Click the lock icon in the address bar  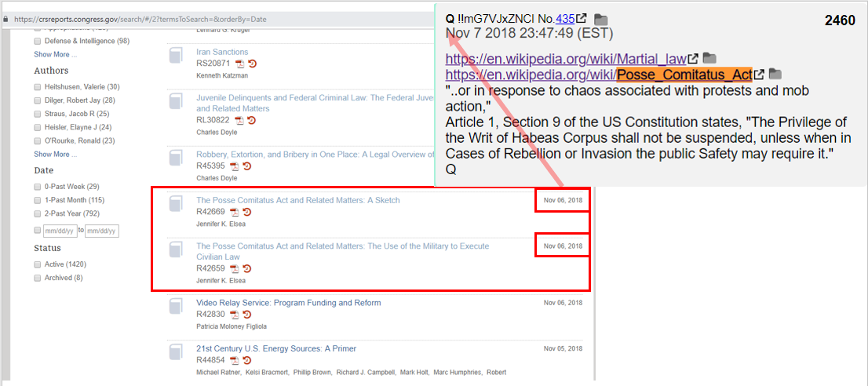pyautogui.click(x=5, y=19)
